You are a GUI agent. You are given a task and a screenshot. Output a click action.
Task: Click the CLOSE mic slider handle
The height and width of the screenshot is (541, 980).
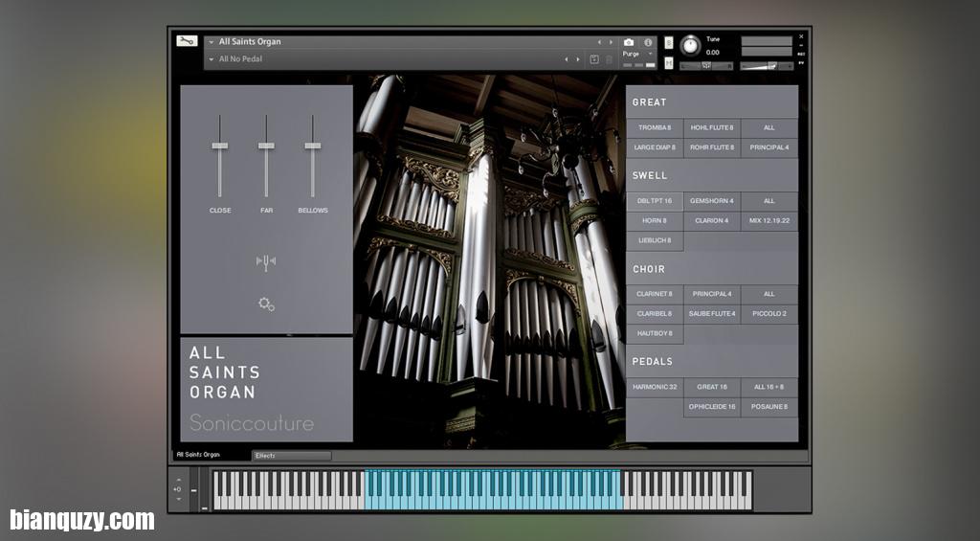[219, 146]
